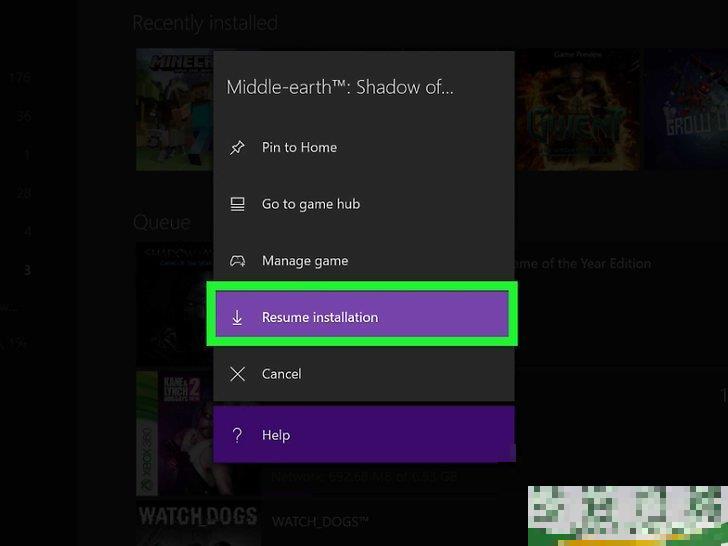728x546 pixels.
Task: Click the Queue section heading
Action: click(162, 222)
